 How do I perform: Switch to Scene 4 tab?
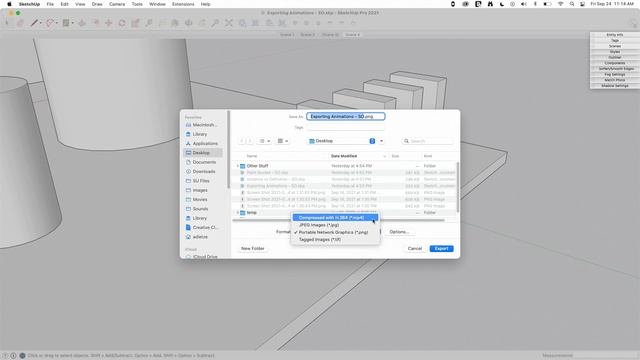click(x=353, y=35)
